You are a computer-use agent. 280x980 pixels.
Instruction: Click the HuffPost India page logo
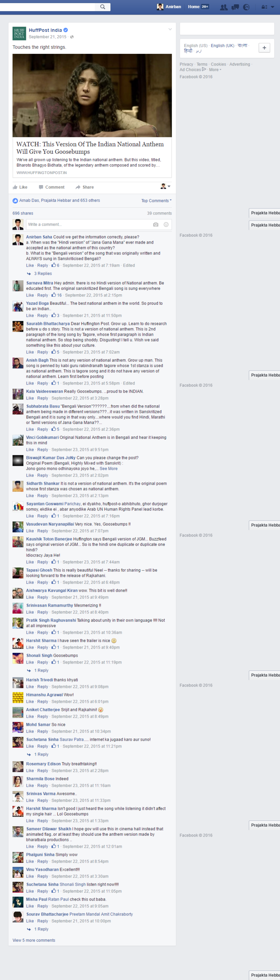[19, 34]
